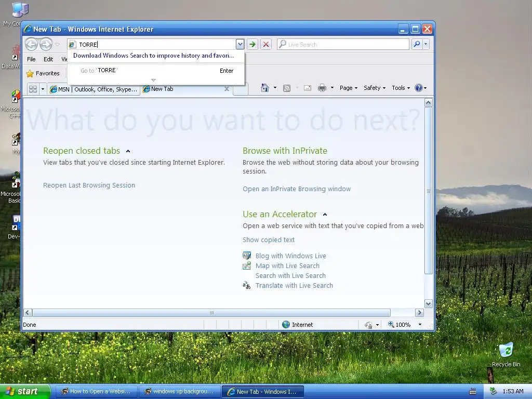Image resolution: width=532 pixels, height=399 pixels.
Task: Click Show copied text link
Action: pyautogui.click(x=269, y=240)
